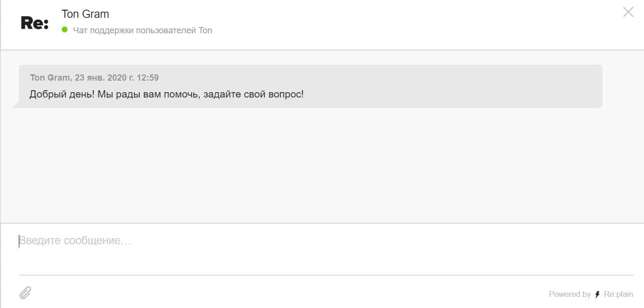Click the lightning bolt icon near Re:plain
The width and height of the screenshot is (644, 308).
(598, 294)
